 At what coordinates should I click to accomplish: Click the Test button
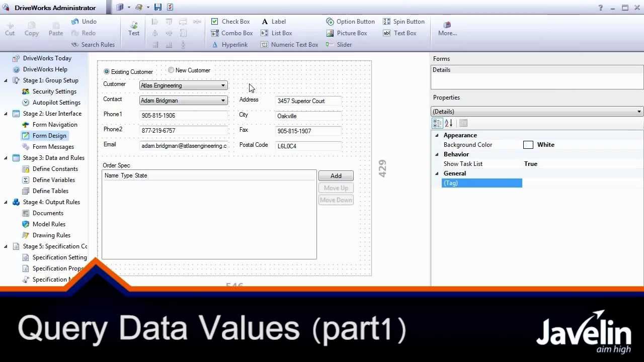tap(134, 29)
